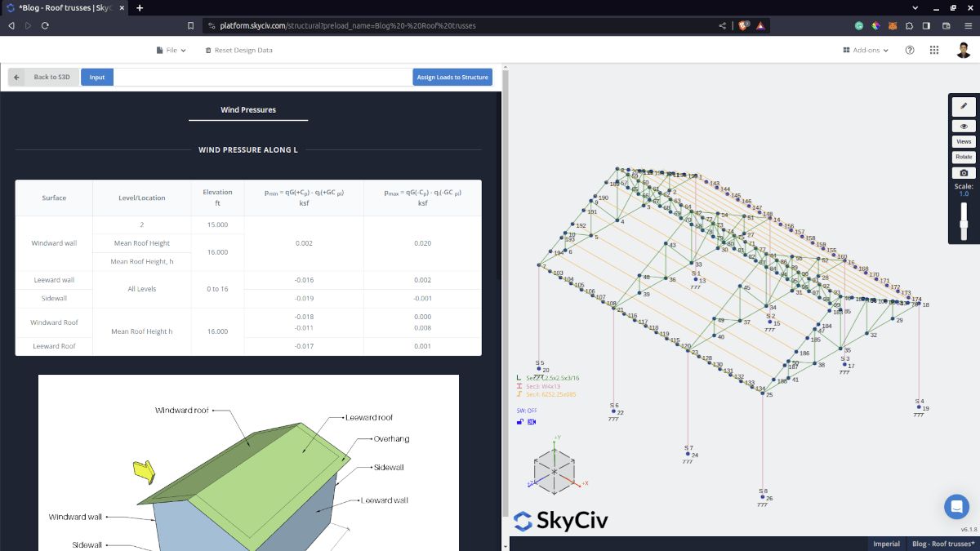Click the Sec4: 62S2.25x085 legend entry
Screen dimensions: 980x551
(546, 394)
